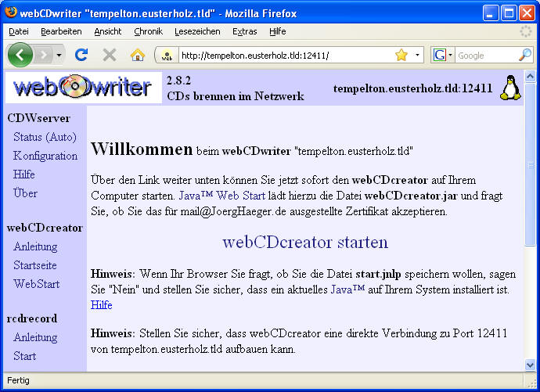Go to Home page via house icon
This screenshot has width=540, height=392.
[x=138, y=55]
